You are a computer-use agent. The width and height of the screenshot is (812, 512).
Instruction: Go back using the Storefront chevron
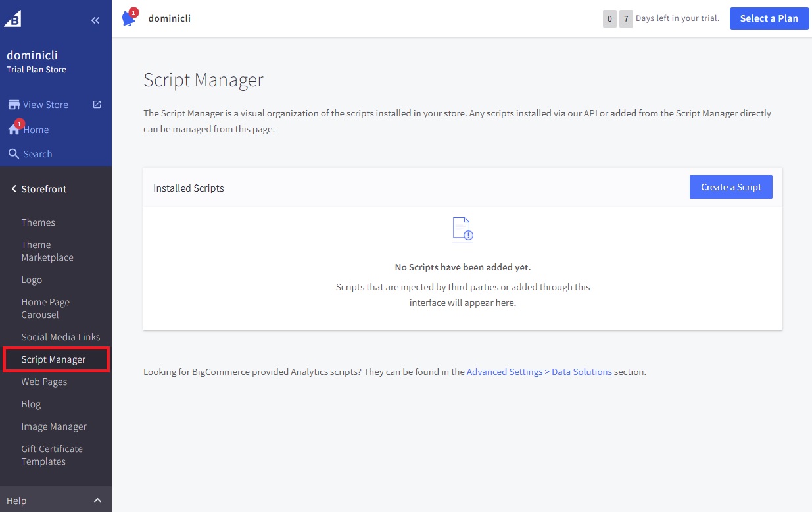point(14,189)
